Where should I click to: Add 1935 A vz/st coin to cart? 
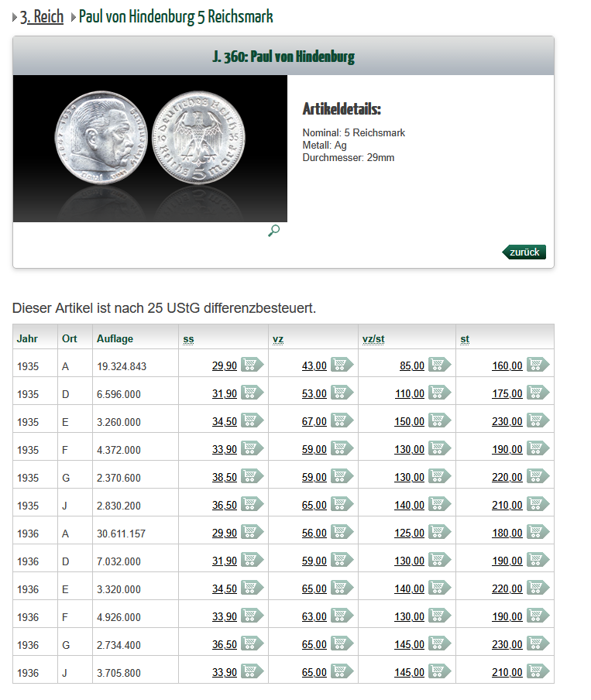pos(439,365)
